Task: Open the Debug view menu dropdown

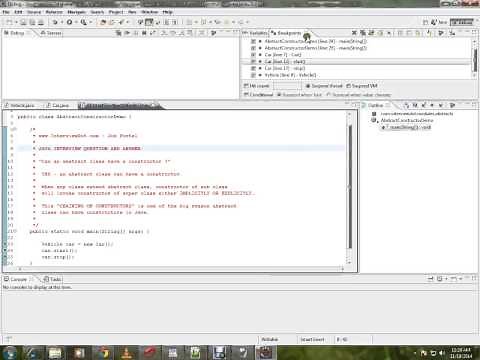Action: pyautogui.click(x=214, y=33)
